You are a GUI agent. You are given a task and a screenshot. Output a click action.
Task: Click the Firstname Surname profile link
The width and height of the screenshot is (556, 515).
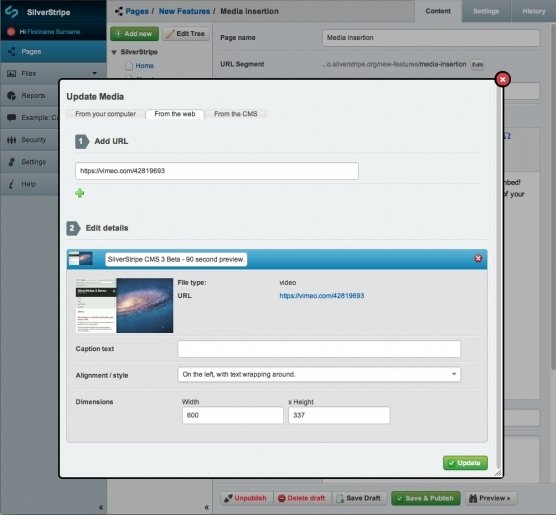[54, 32]
